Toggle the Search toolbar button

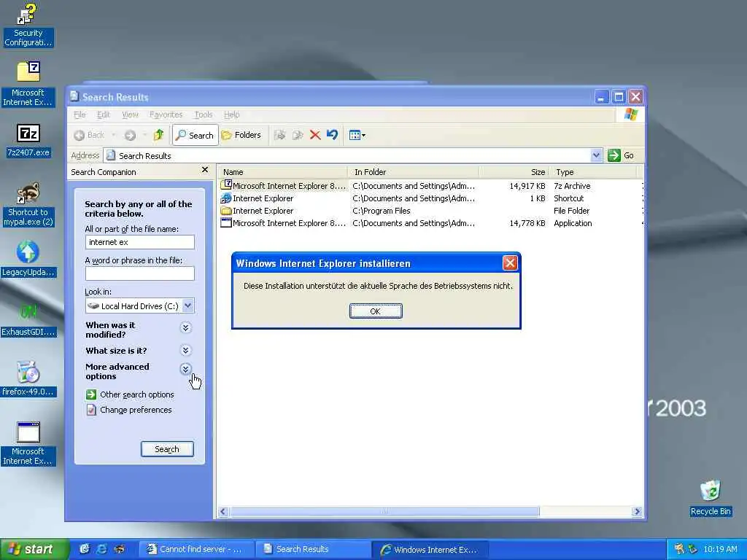point(195,135)
